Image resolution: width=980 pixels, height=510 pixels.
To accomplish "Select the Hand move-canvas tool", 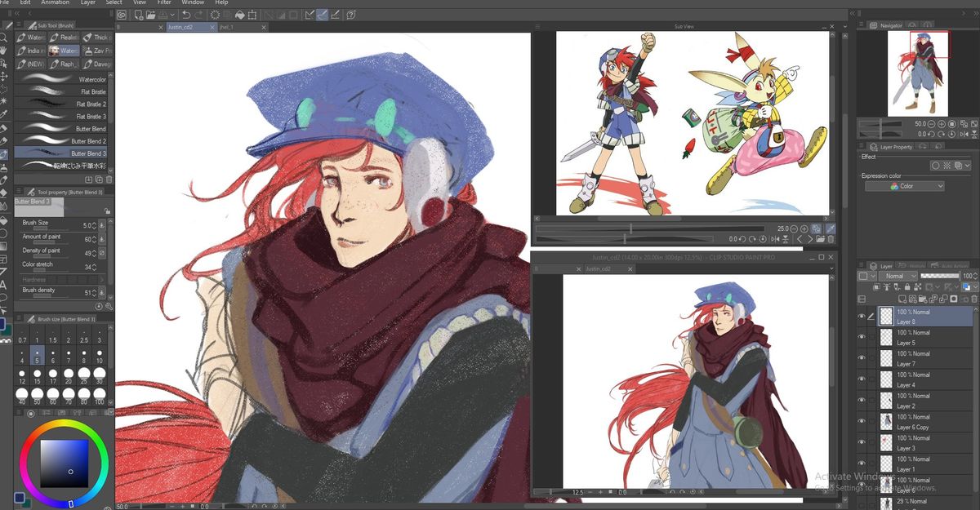I will tap(4, 49).
